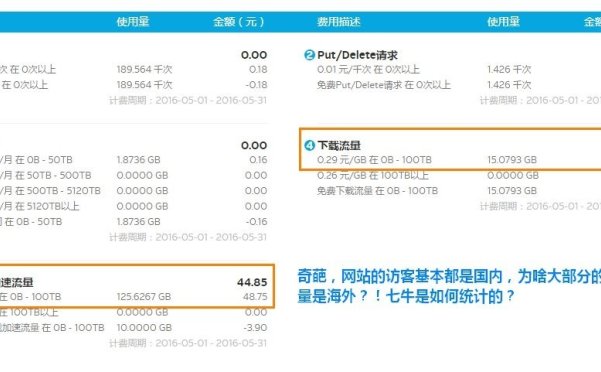The height and width of the screenshot is (372, 601).
Task: Click the 使用量 header left of 金额(元)
Action: (133, 22)
